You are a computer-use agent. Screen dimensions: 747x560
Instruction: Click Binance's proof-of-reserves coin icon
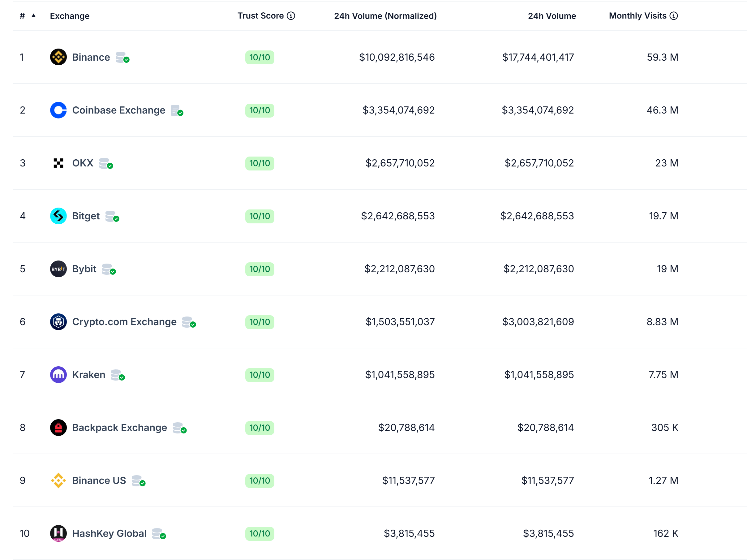[122, 58]
